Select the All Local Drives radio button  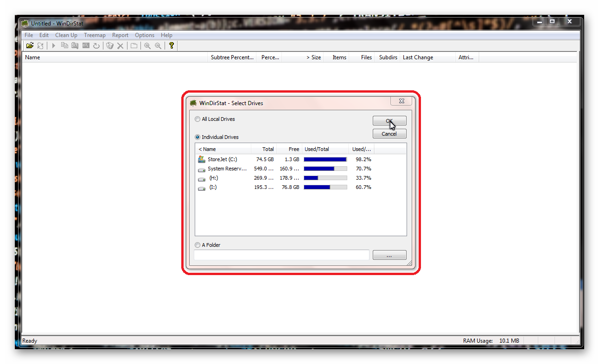tap(198, 119)
